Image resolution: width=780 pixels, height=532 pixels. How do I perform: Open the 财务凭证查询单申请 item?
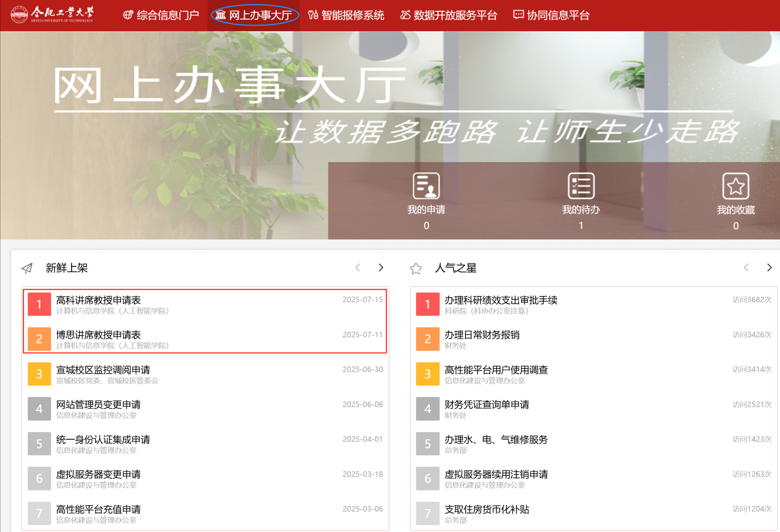coord(487,404)
